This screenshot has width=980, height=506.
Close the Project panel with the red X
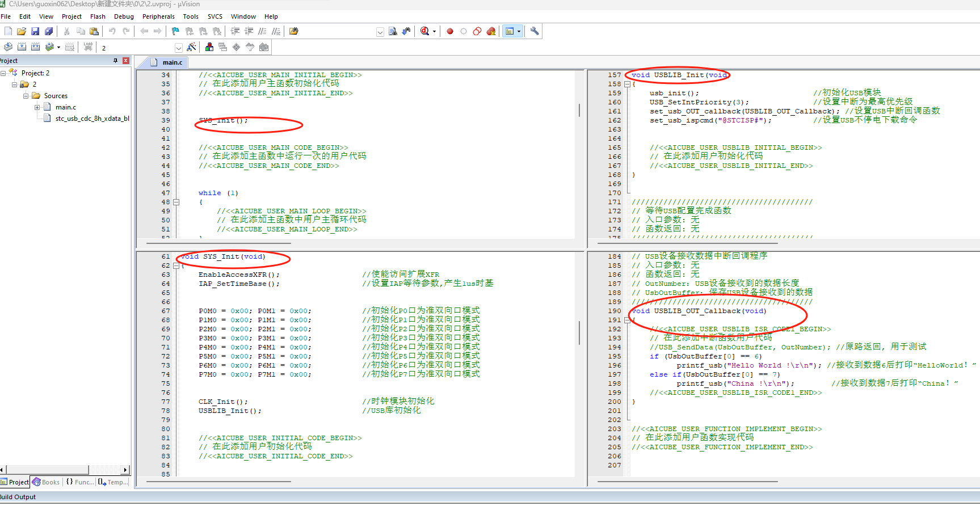[126, 61]
